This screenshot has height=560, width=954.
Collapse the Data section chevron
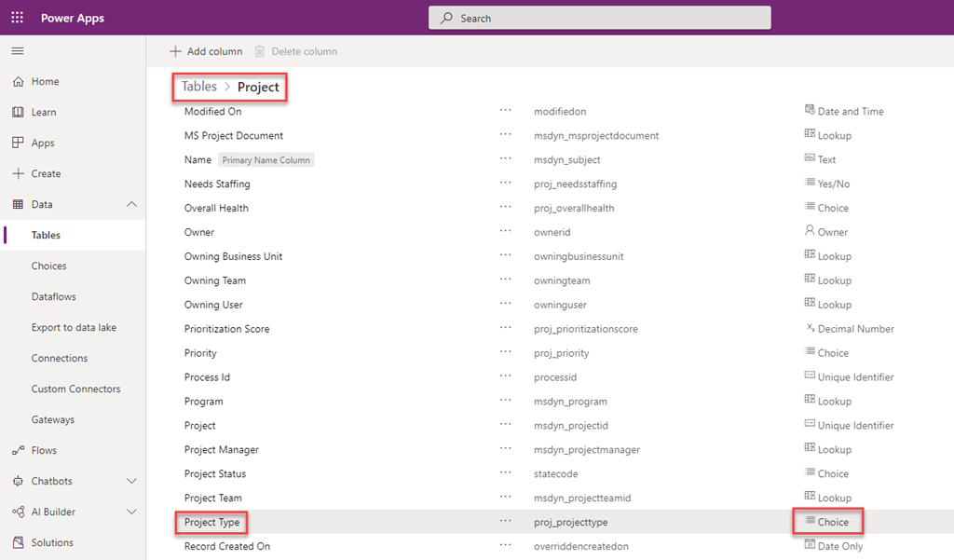click(131, 205)
